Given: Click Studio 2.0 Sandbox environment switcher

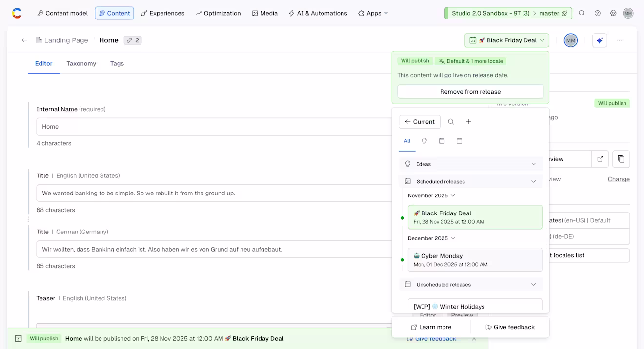Looking at the screenshot, I should pyautogui.click(x=508, y=13).
